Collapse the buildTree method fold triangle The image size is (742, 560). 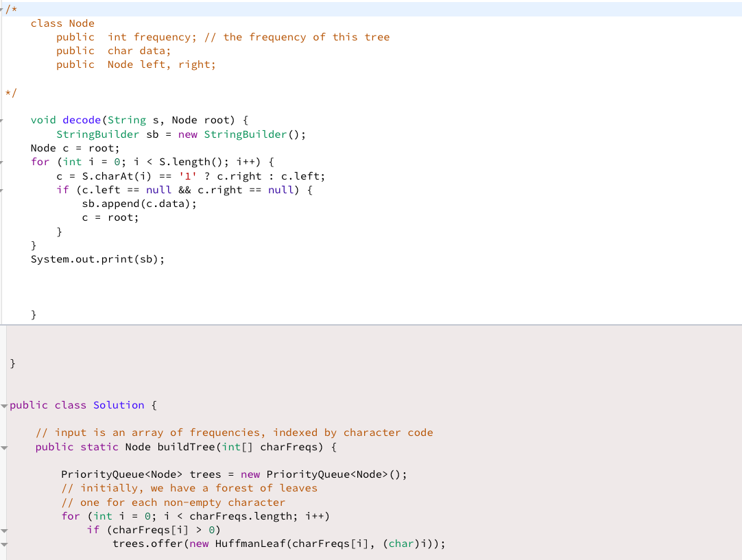tap(3, 447)
